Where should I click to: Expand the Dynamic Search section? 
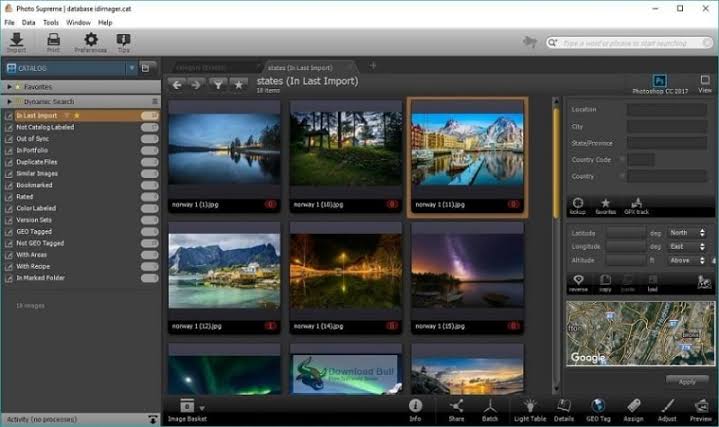9,101
